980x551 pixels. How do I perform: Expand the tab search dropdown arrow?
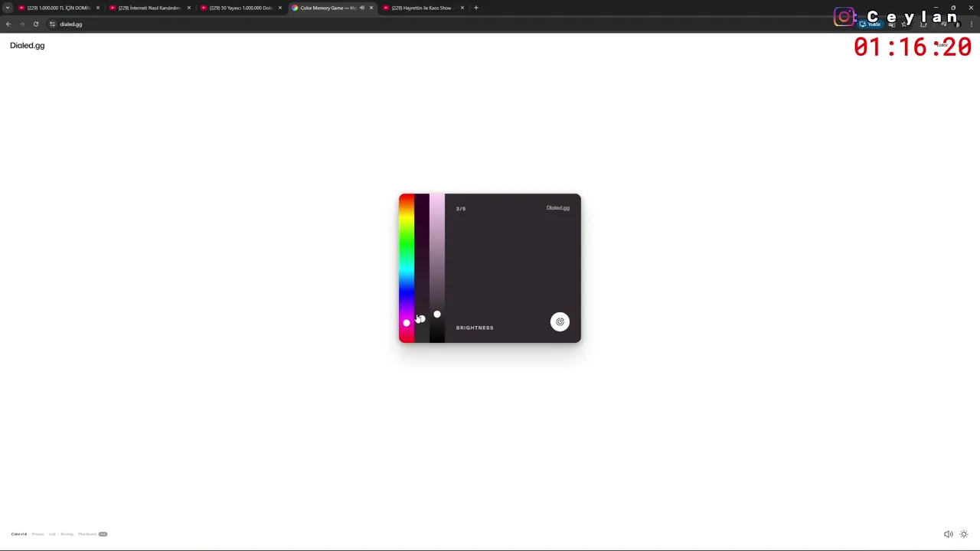point(7,8)
